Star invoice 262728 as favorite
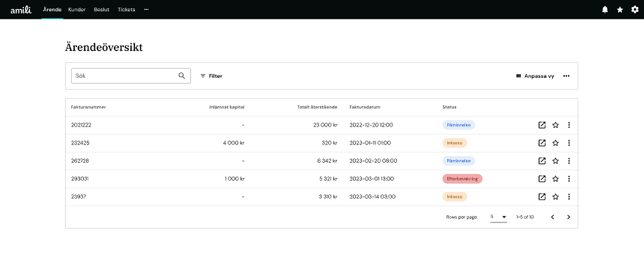Viewport: 644px width, 253px height. [x=555, y=161]
